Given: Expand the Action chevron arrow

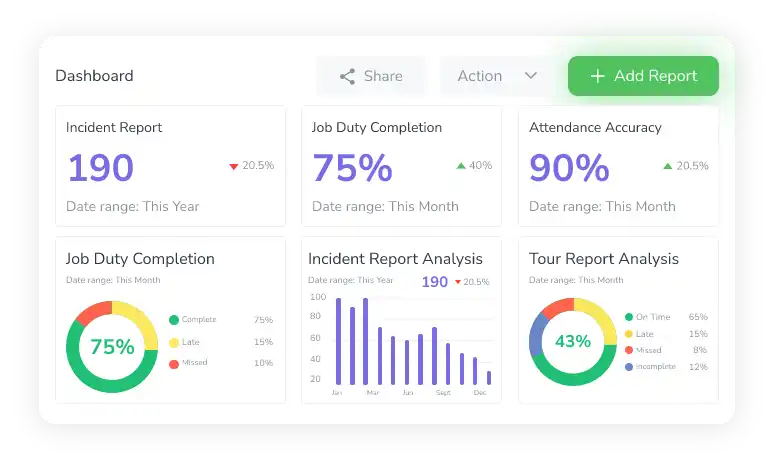Looking at the screenshot, I should point(531,76).
